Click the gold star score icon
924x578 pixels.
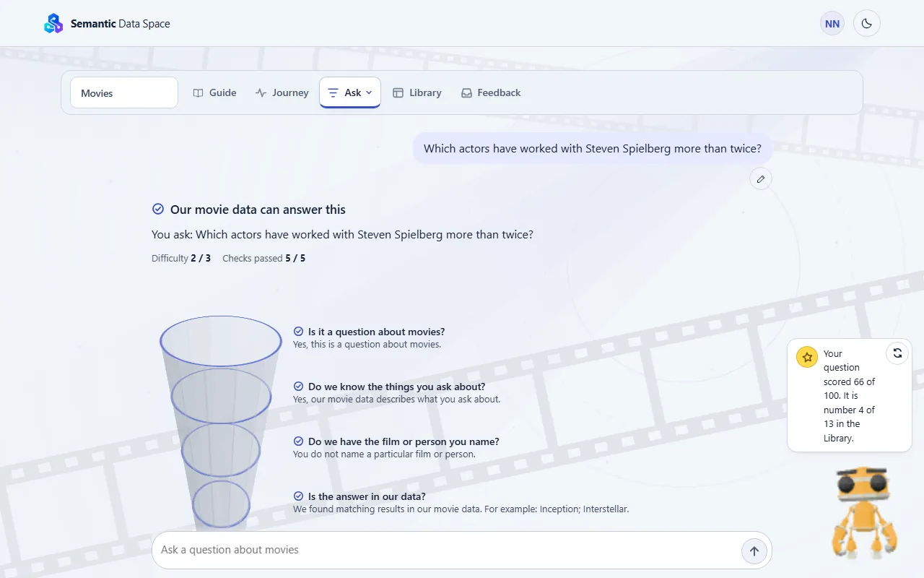[807, 357]
